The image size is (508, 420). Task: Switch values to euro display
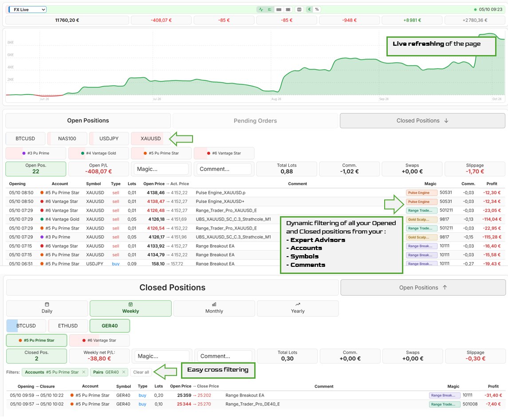coord(309,9)
